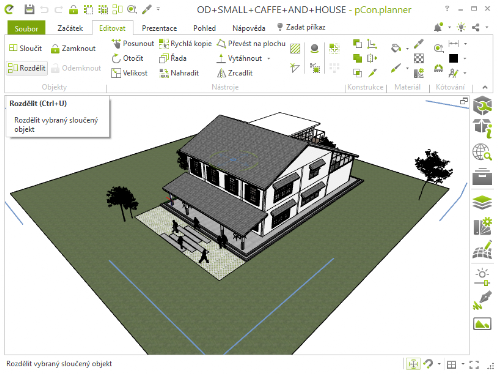Click the save disk icon in the title bar
The width and height of the screenshot is (498, 374).
coord(29,9)
